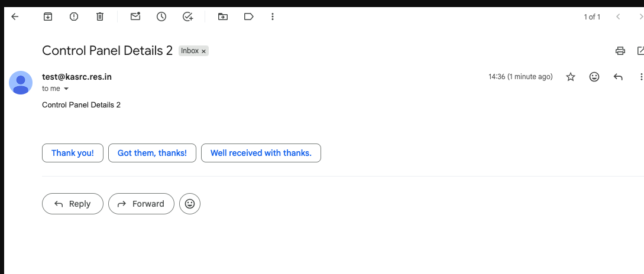Open the Move to folder icon

pos(223,17)
